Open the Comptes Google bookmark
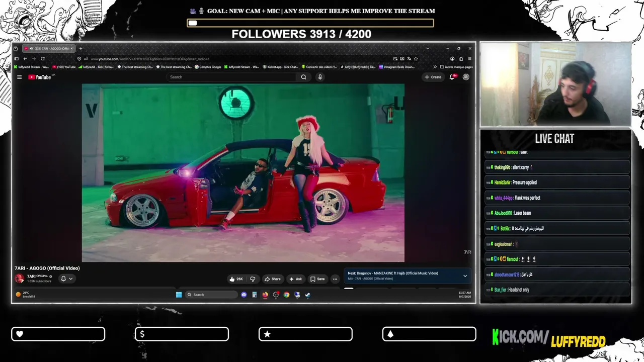This screenshot has width=644, height=362. pos(208,67)
